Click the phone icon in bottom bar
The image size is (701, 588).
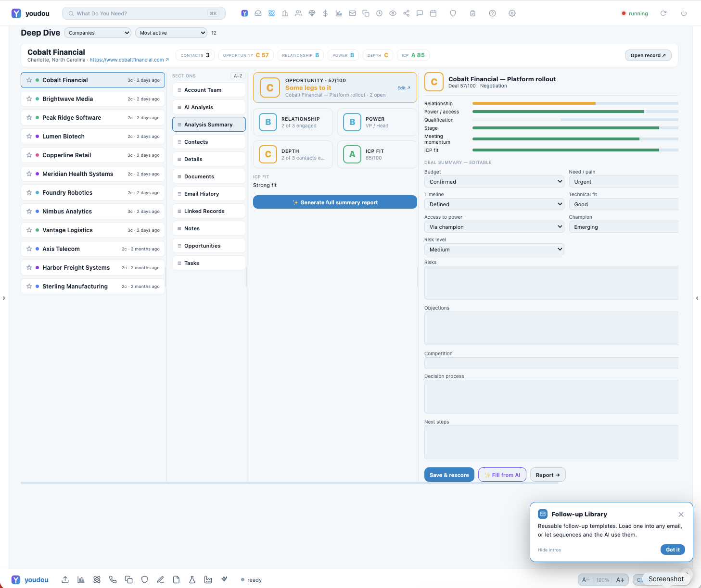pyautogui.click(x=113, y=580)
